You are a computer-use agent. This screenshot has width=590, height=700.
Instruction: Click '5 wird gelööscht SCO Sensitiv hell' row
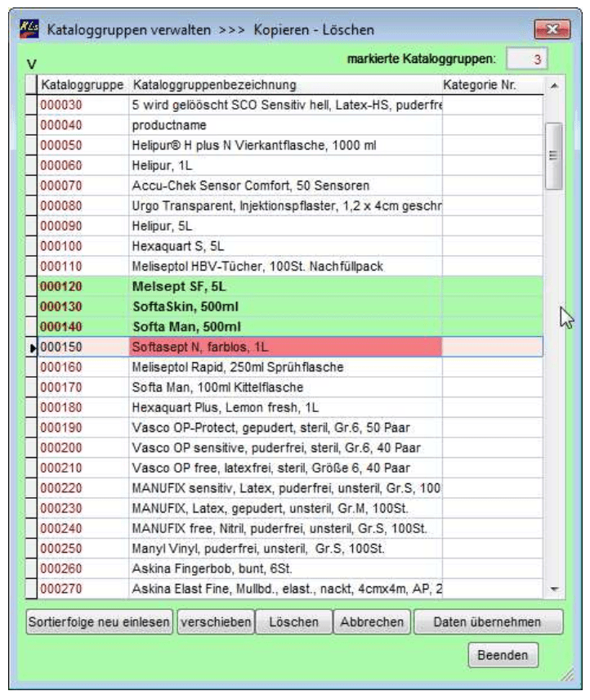tap(285, 105)
